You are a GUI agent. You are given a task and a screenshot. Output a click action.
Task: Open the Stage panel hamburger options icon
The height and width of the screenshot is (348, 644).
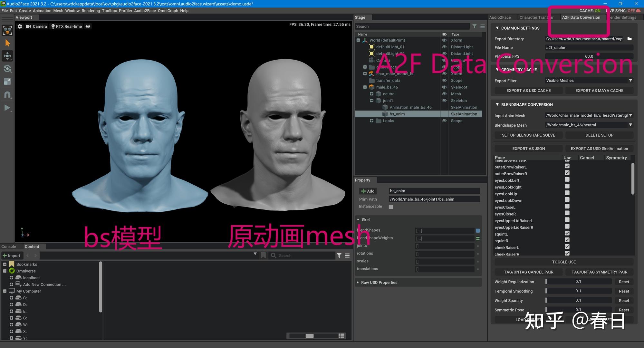click(x=482, y=26)
